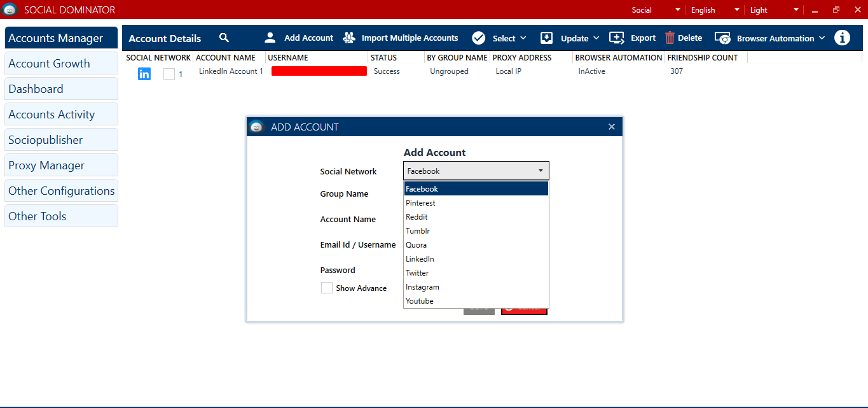
Task: Click the Add Account toolbar label
Action: [x=308, y=38]
